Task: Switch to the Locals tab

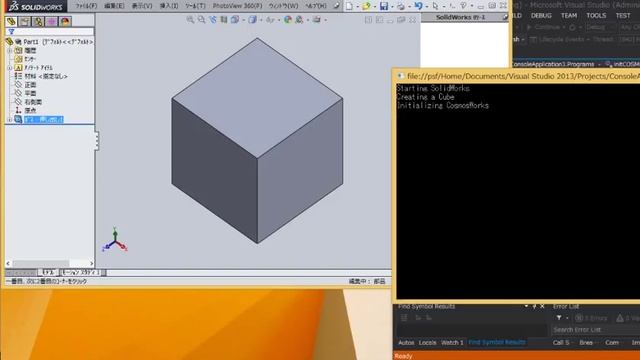Action: point(427,342)
